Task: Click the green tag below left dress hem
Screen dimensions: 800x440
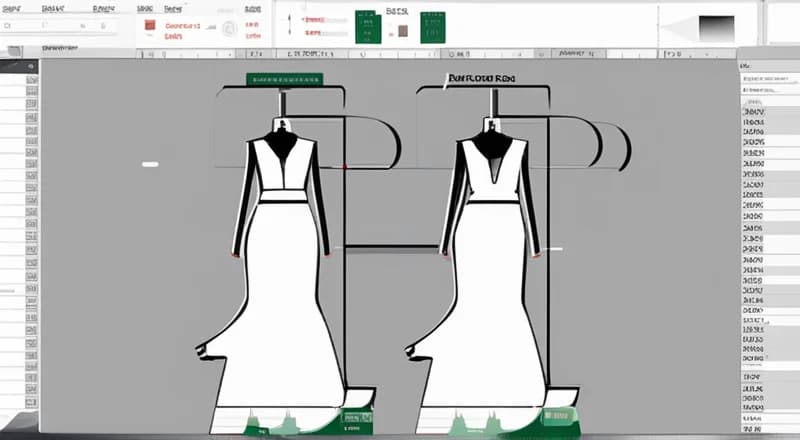Action: click(x=356, y=420)
